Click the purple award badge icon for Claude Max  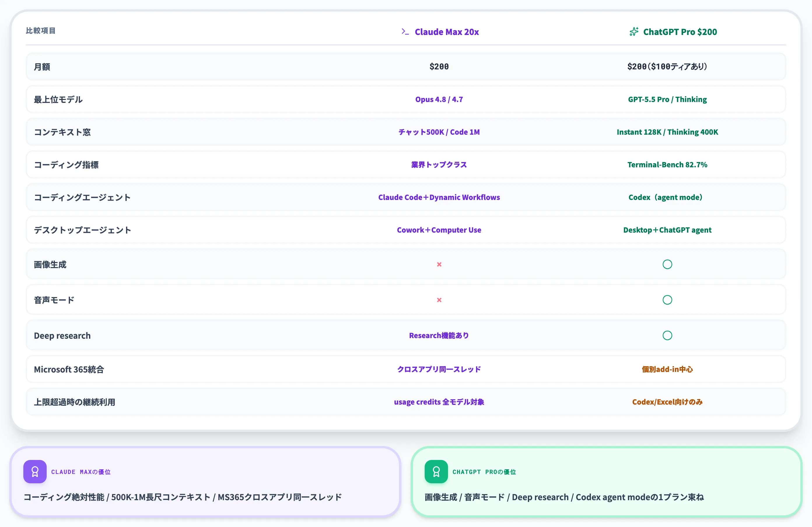[x=35, y=471]
